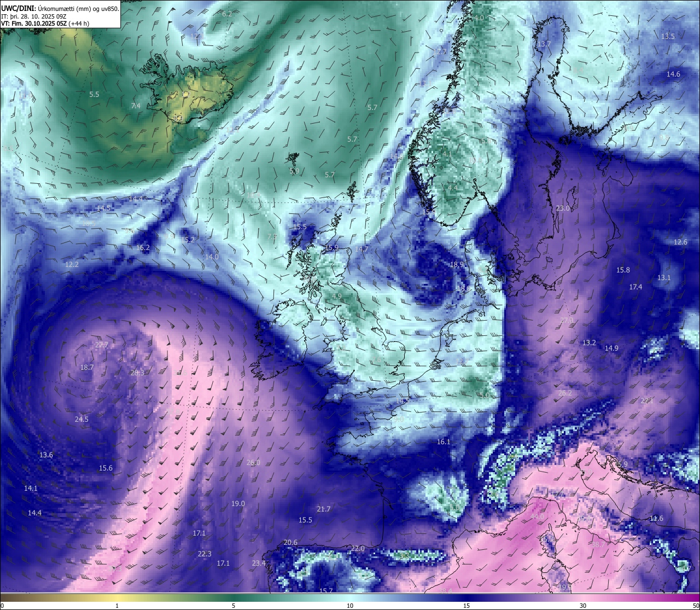Click the value label '13.7'

pos(544,44)
